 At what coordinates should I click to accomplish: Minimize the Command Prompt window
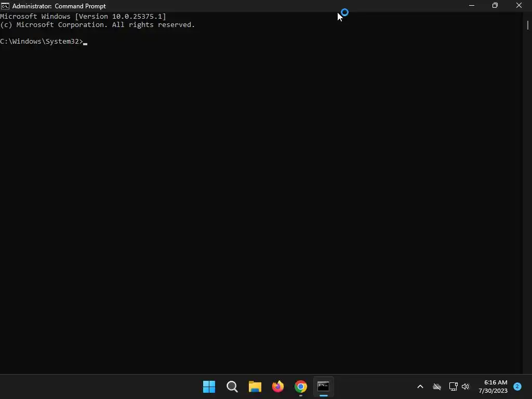coord(472,6)
